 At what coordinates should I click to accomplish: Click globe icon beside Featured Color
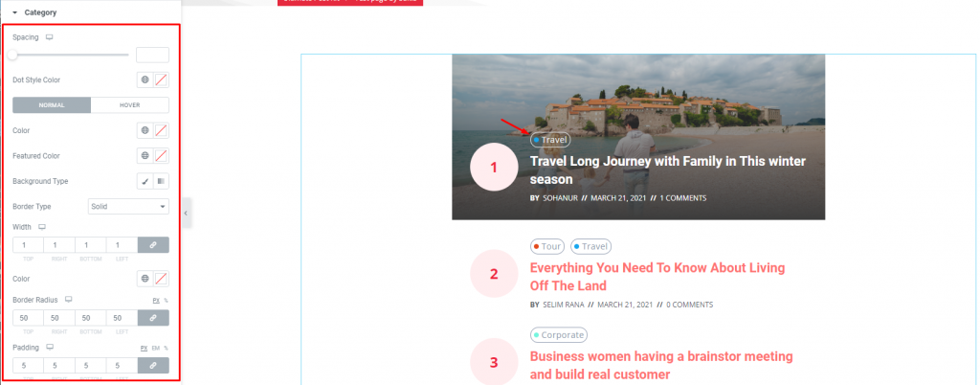click(145, 155)
